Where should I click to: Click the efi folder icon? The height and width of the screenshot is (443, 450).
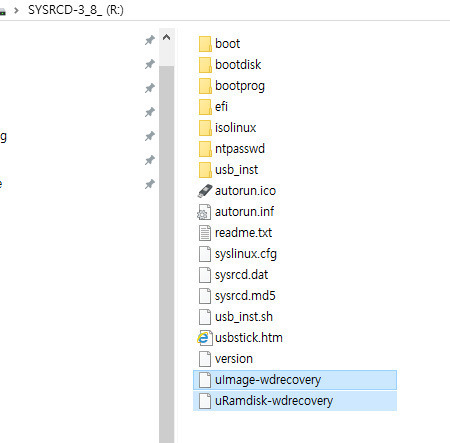(205, 107)
